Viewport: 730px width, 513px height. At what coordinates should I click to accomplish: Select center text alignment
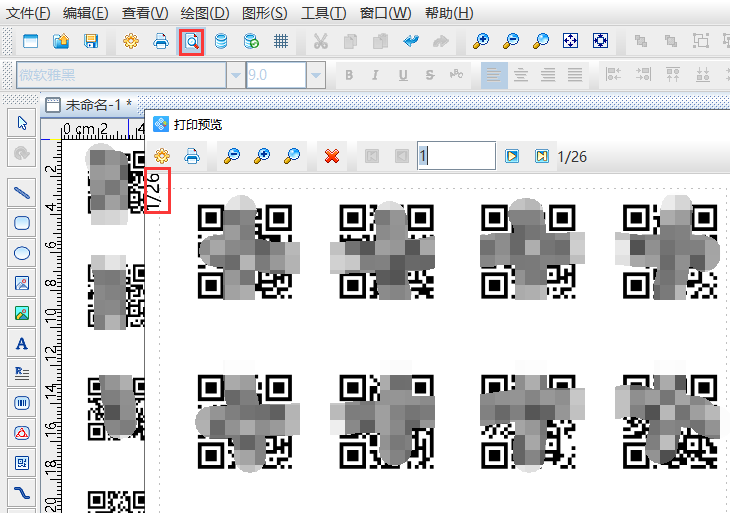[521, 75]
